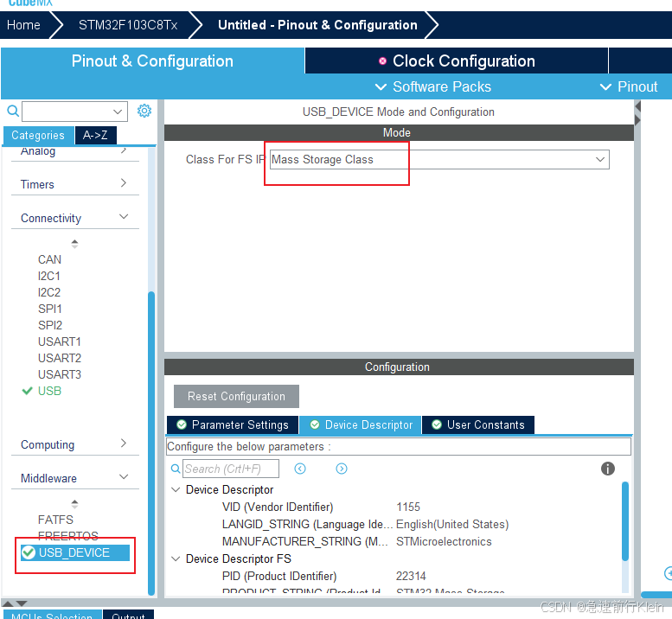
Task: Open the Output tab
Action: point(128,615)
